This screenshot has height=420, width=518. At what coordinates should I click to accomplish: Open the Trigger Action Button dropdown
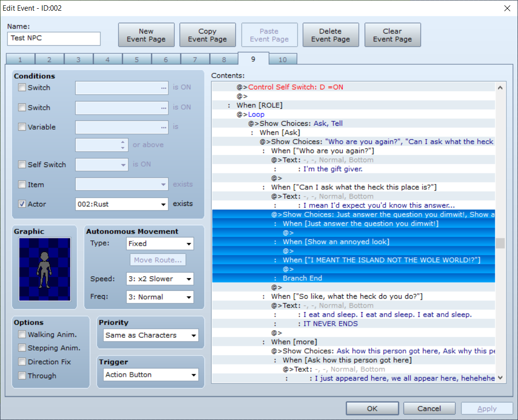coord(150,374)
